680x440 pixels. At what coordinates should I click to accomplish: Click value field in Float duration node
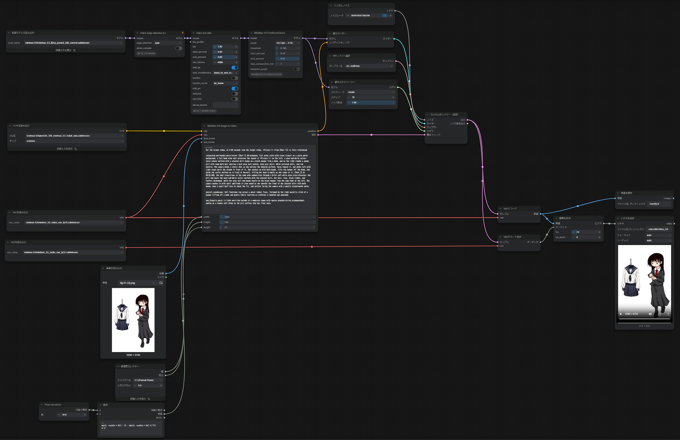coord(72,415)
